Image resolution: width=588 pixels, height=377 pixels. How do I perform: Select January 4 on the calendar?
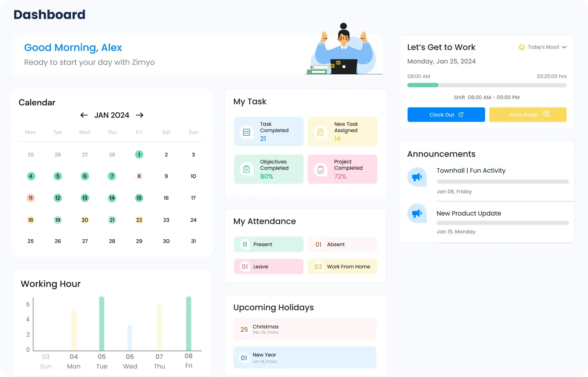[x=31, y=176]
